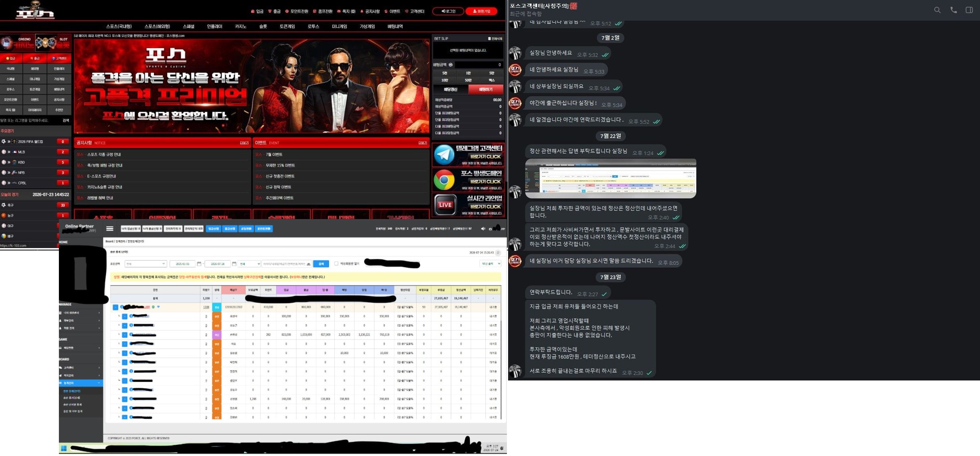Select the 축구 soccer category in today's games
Viewport: 980px width, 456px height.
coord(35,205)
